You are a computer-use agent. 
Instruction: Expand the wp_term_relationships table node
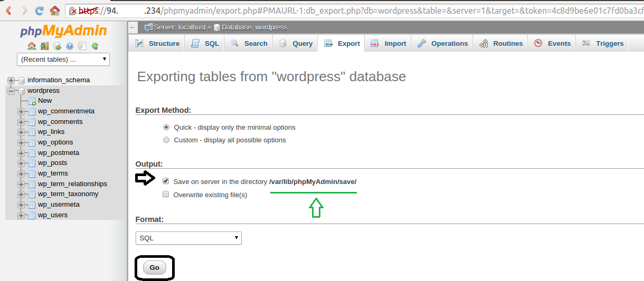(21, 184)
